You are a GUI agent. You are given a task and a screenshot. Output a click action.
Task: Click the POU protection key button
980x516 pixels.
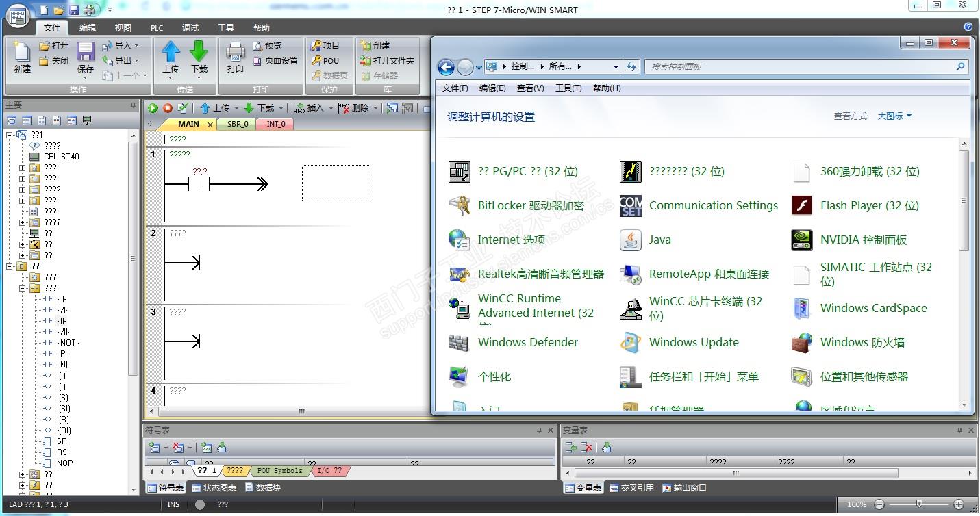click(325, 61)
